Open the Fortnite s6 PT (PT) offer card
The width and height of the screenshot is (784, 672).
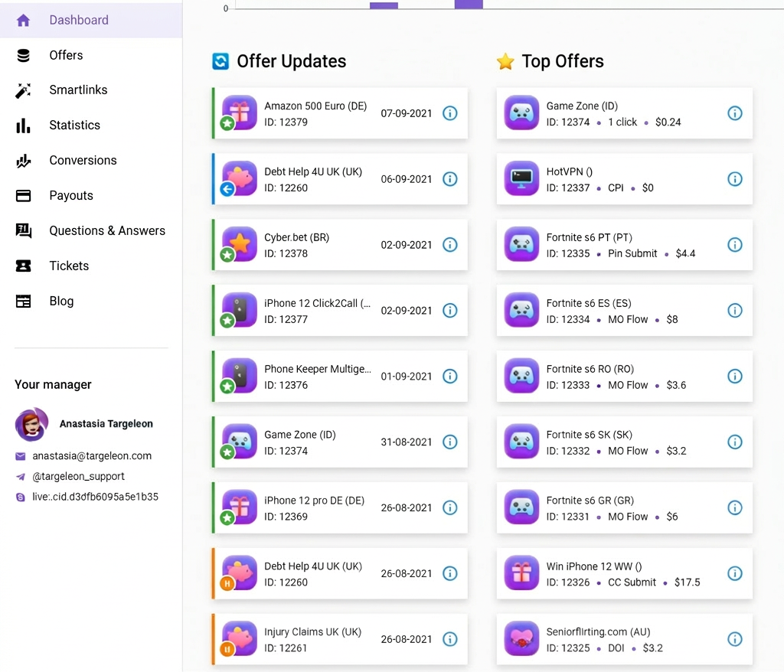[x=625, y=245]
